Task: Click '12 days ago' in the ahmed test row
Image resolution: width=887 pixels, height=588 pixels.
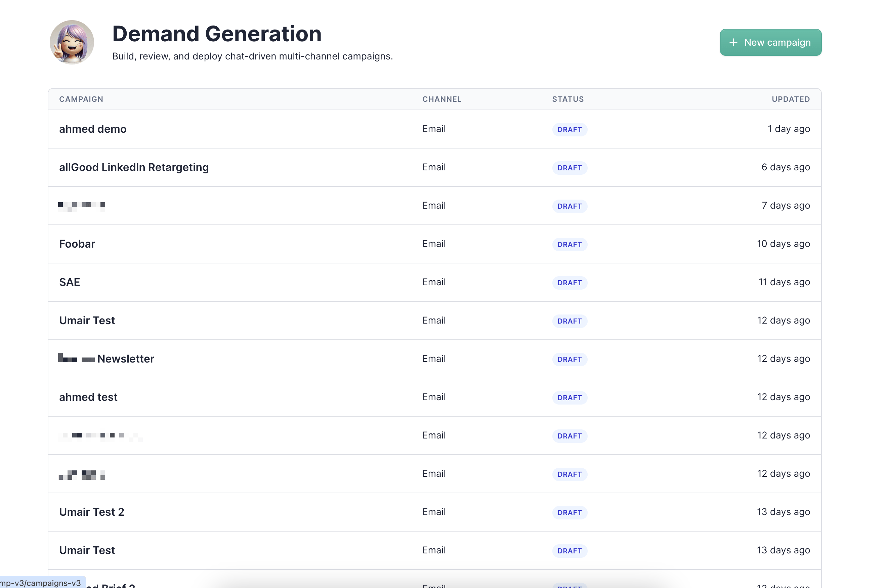Action: [784, 397]
